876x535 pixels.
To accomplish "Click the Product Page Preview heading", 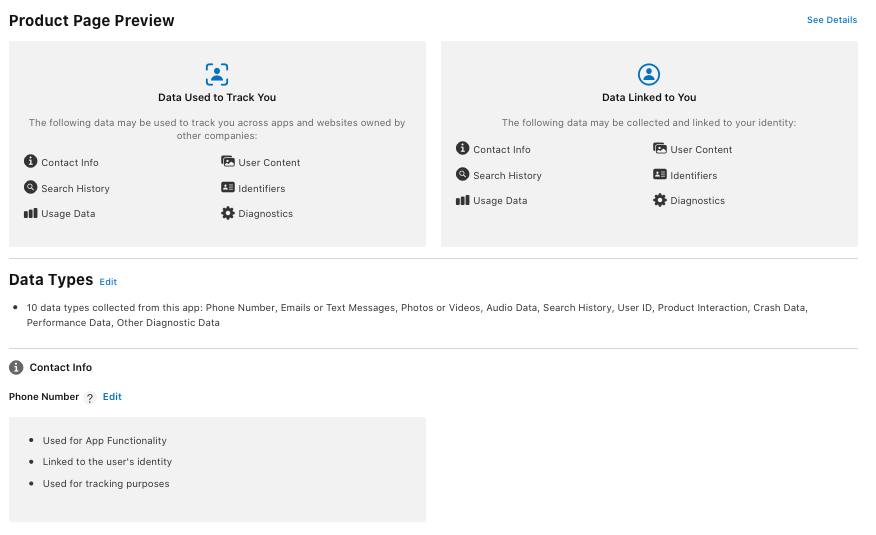I will 92,20.
